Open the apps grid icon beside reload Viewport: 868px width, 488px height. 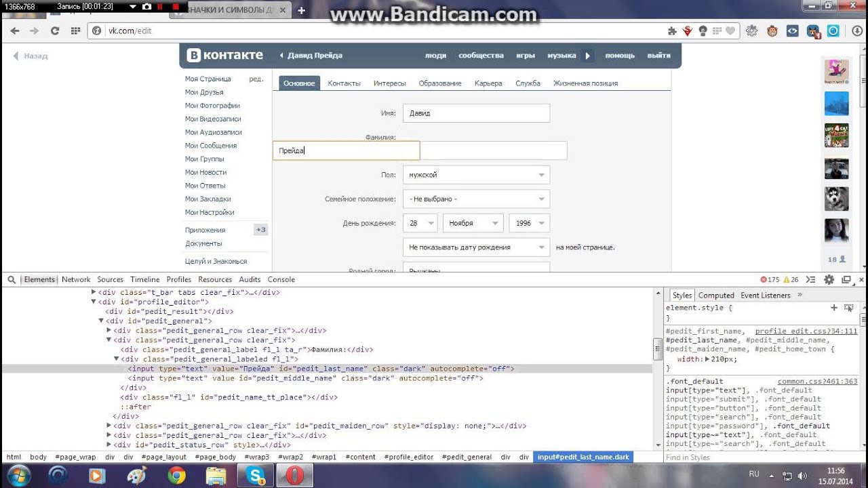click(x=75, y=30)
